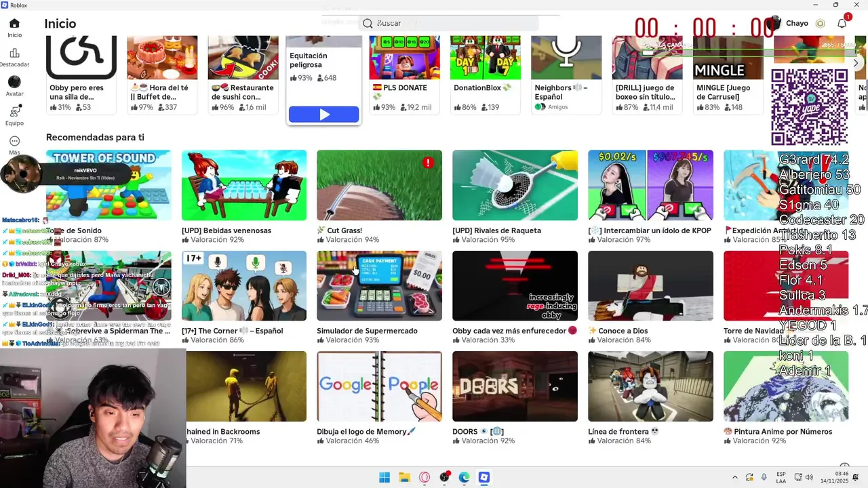
Task: Open the Roblox taskbar icon
Action: (484, 477)
